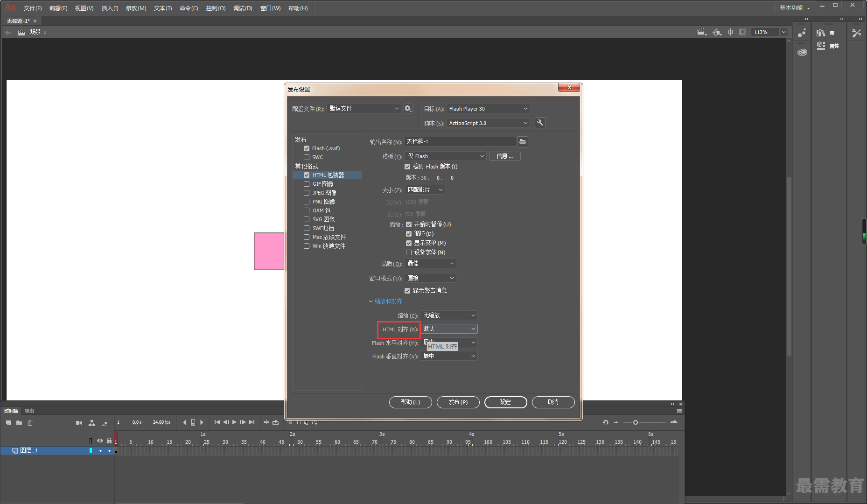
Task: Open the 修改(M) menu
Action: point(136,8)
